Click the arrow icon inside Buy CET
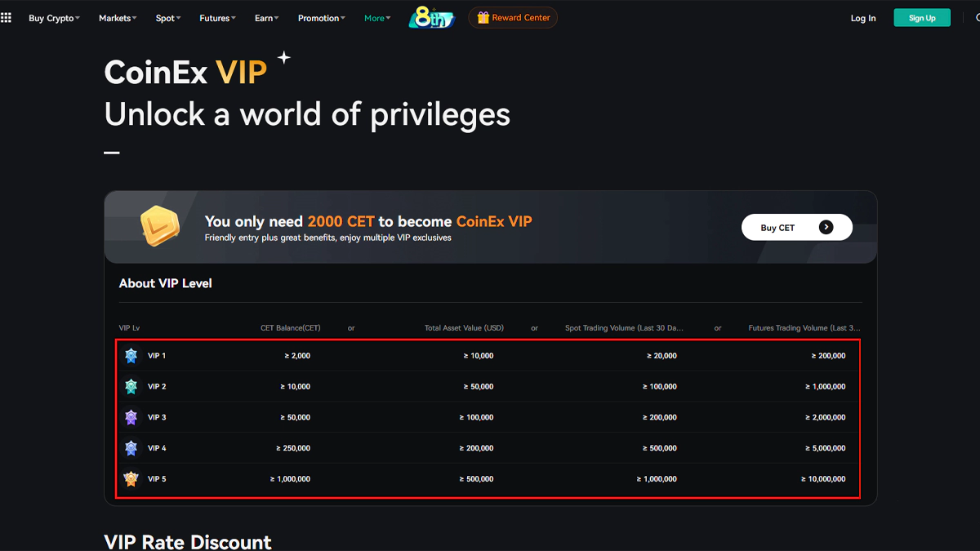 pyautogui.click(x=826, y=227)
